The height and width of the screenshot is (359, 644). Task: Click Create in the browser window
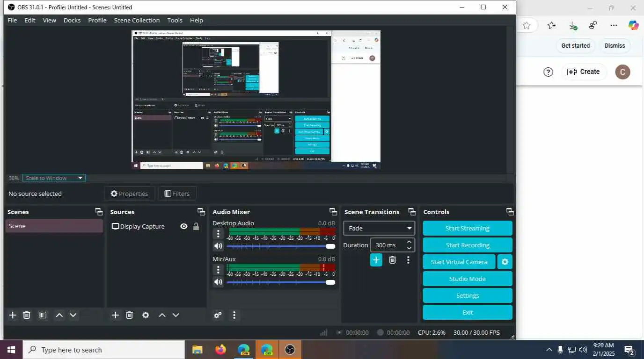(x=584, y=72)
